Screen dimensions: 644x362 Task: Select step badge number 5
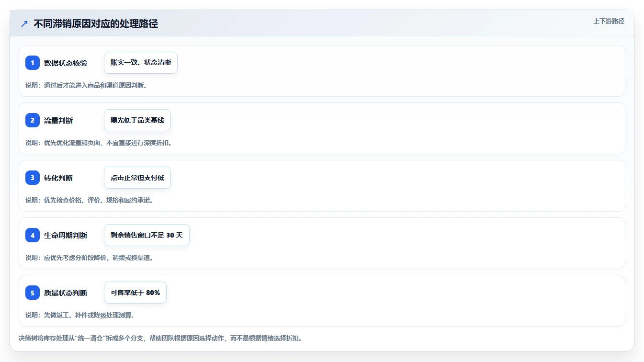(x=33, y=293)
